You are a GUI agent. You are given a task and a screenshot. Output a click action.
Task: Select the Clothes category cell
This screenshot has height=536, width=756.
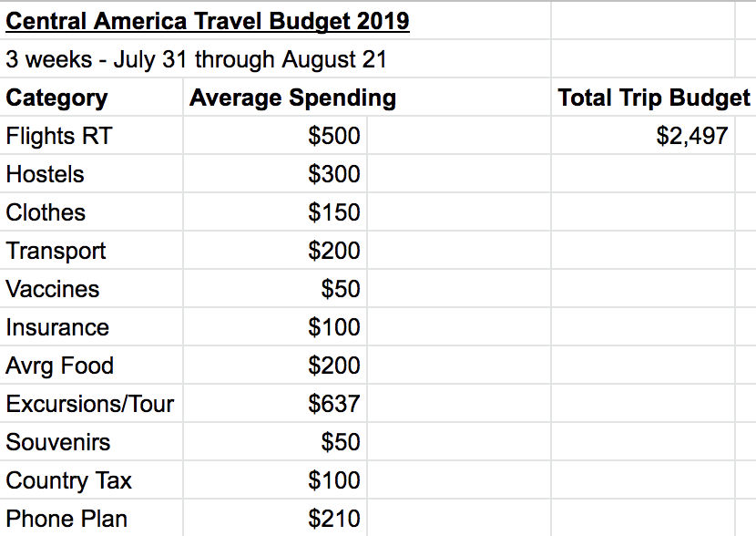pyautogui.click(x=46, y=213)
